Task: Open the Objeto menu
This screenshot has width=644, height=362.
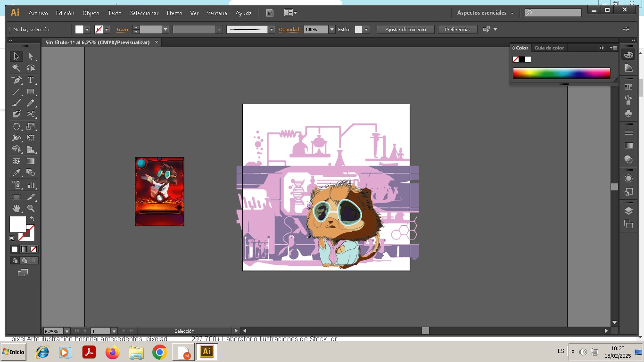Action: [91, 13]
